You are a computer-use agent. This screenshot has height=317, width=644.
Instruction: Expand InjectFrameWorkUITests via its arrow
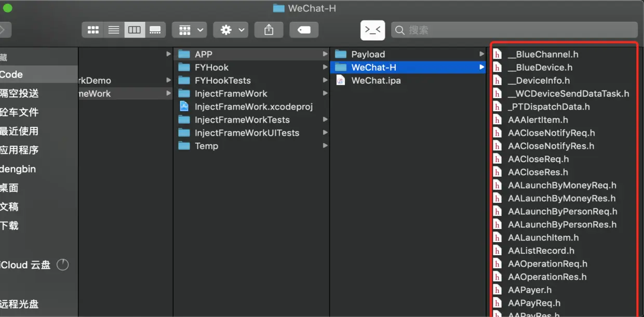pos(325,133)
